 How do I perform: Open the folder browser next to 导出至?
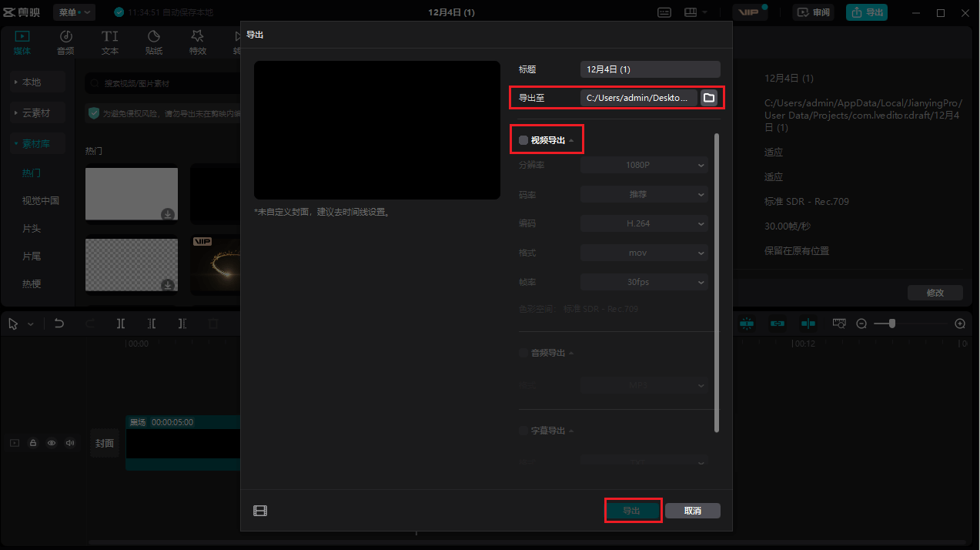708,98
